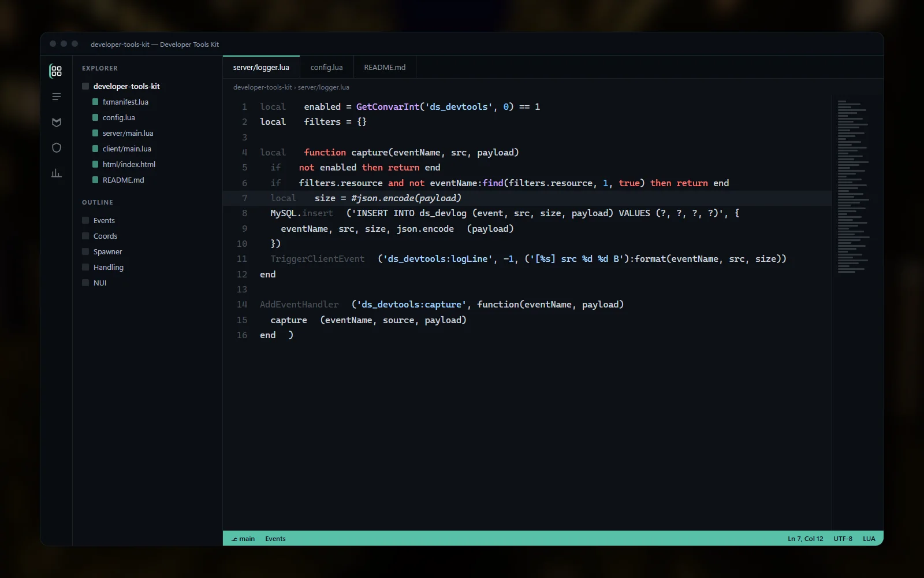Click the Ln 7, Col 12 cursor position

click(x=806, y=539)
